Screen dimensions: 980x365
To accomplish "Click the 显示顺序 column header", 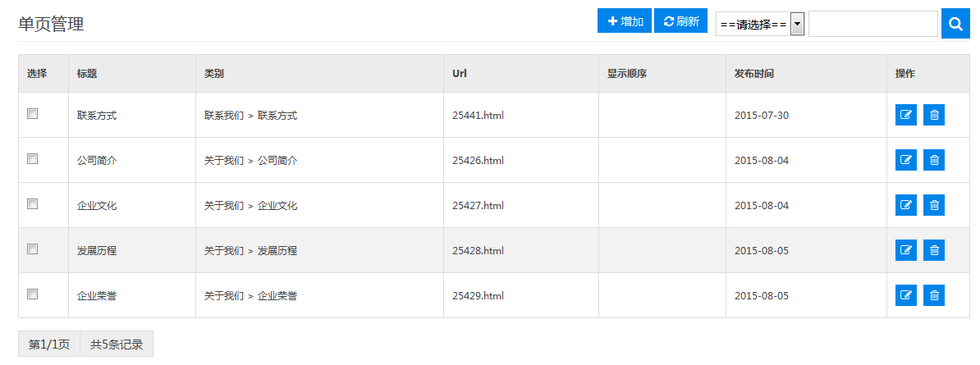I will [627, 74].
